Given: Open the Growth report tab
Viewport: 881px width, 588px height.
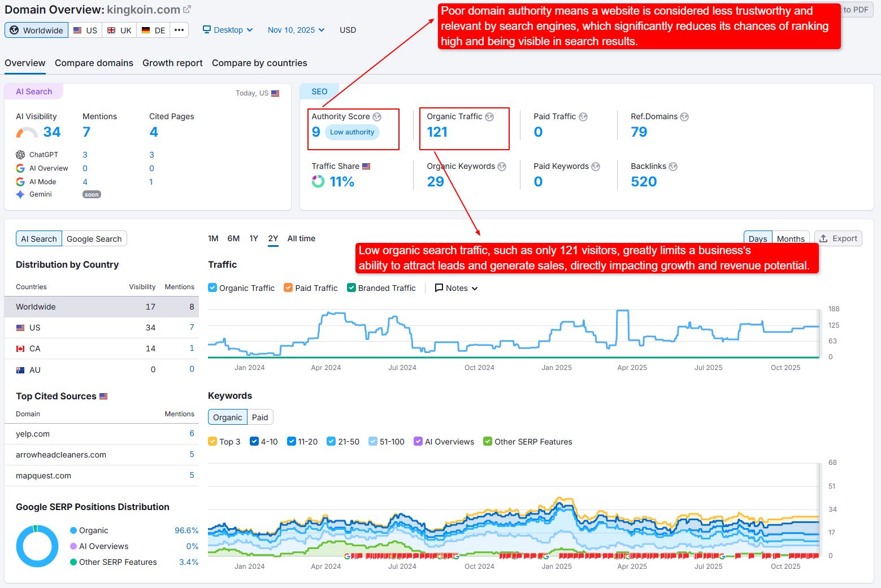Looking at the screenshot, I should click(x=172, y=63).
